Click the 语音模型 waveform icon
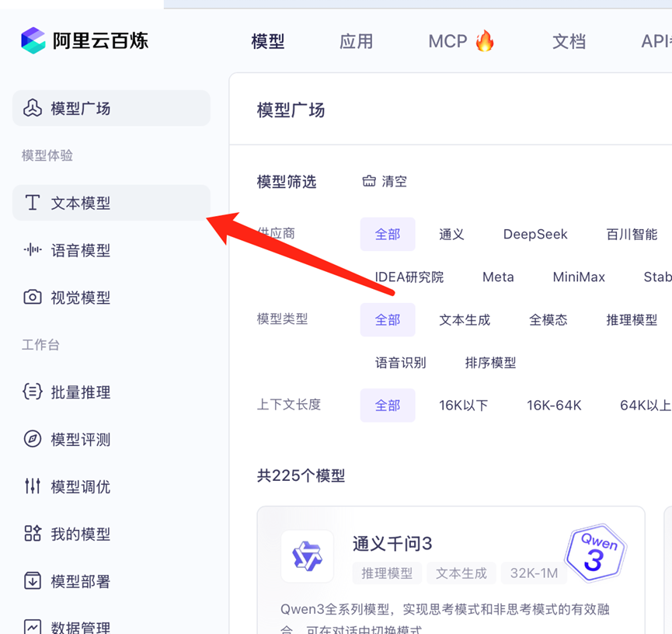This screenshot has height=634, width=672. pyautogui.click(x=33, y=249)
